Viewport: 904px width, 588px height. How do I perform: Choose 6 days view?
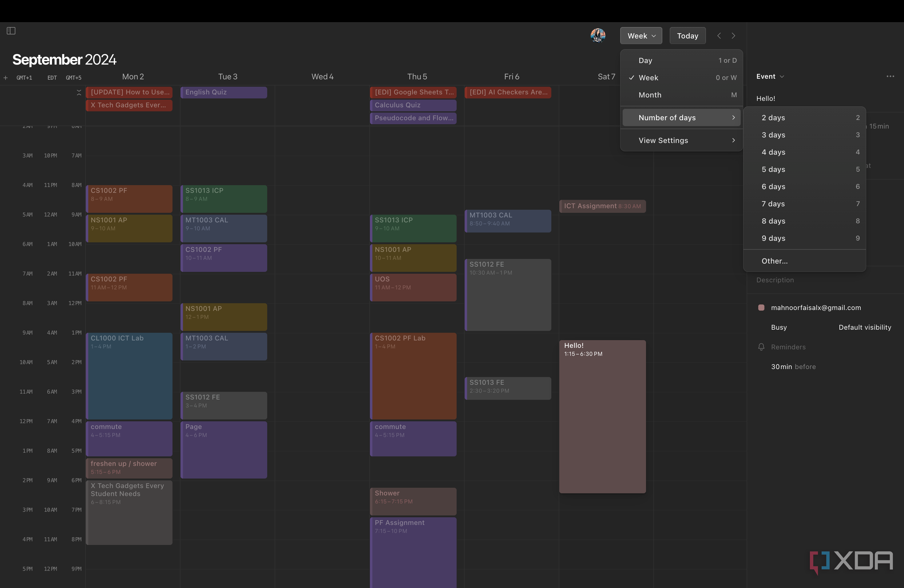click(804, 186)
